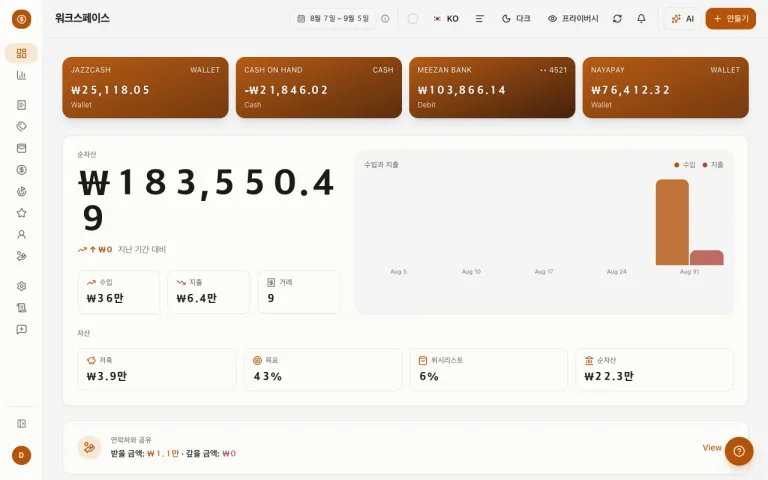Screen dimensions: 768x480
Task: Toggle 지출 series in chart legend
Action: [x=713, y=165]
